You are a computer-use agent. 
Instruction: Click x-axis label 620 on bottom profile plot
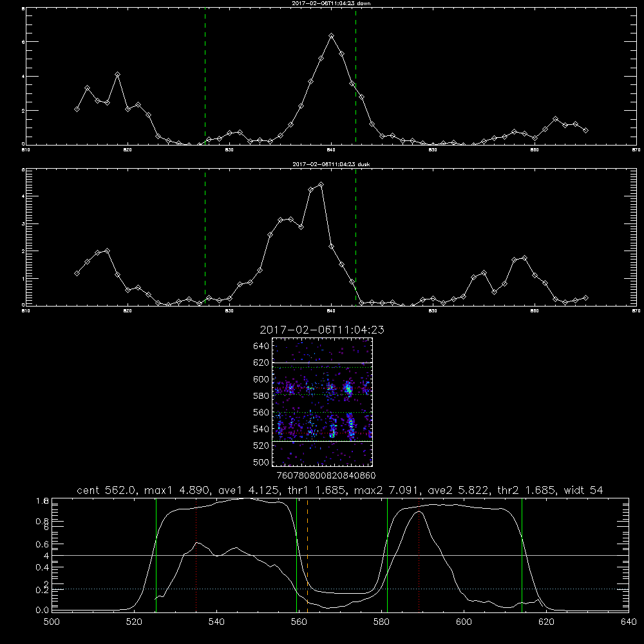coord(546,622)
